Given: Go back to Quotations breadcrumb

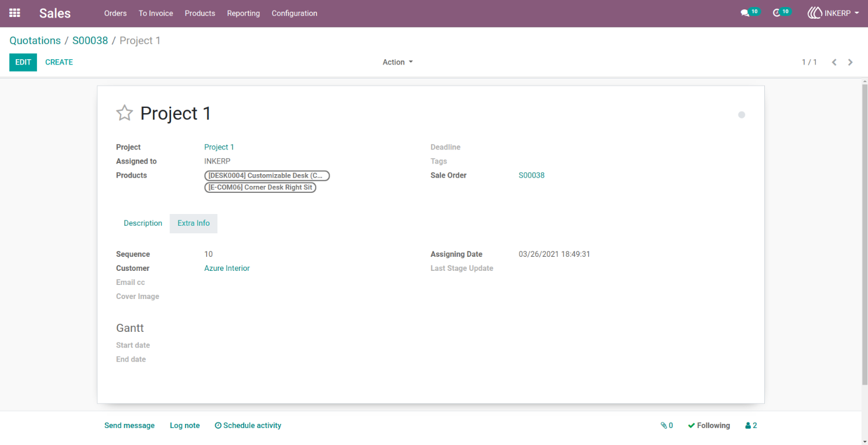Looking at the screenshot, I should point(35,40).
